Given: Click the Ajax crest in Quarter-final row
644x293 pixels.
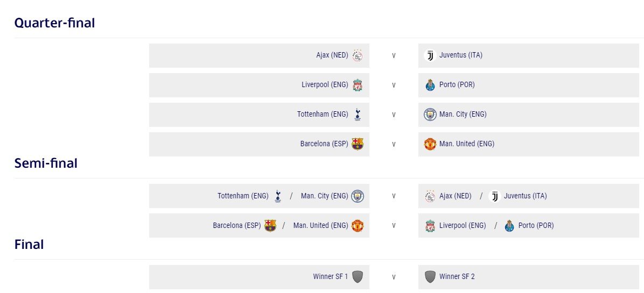Looking at the screenshot, I should 358,55.
